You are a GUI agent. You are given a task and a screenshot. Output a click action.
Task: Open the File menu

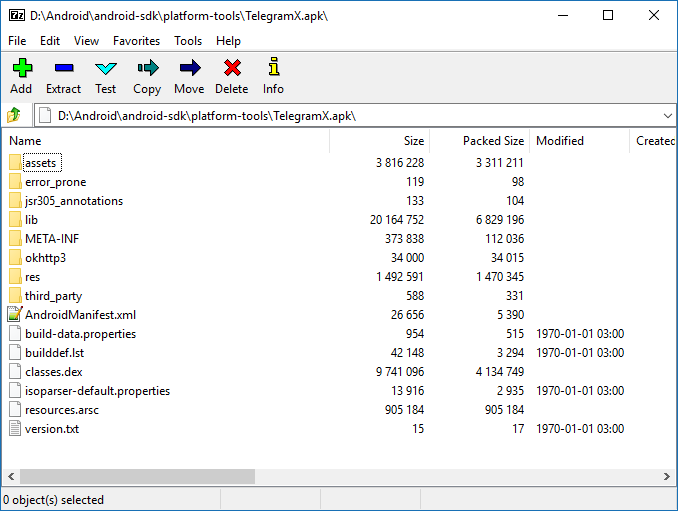point(17,41)
